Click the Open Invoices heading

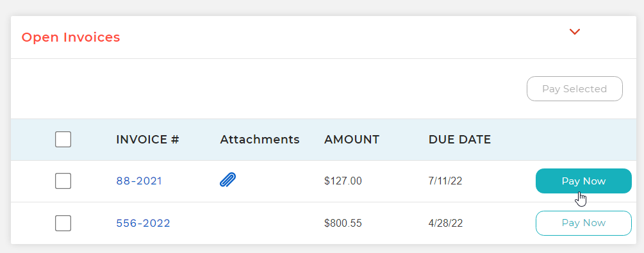(x=70, y=37)
